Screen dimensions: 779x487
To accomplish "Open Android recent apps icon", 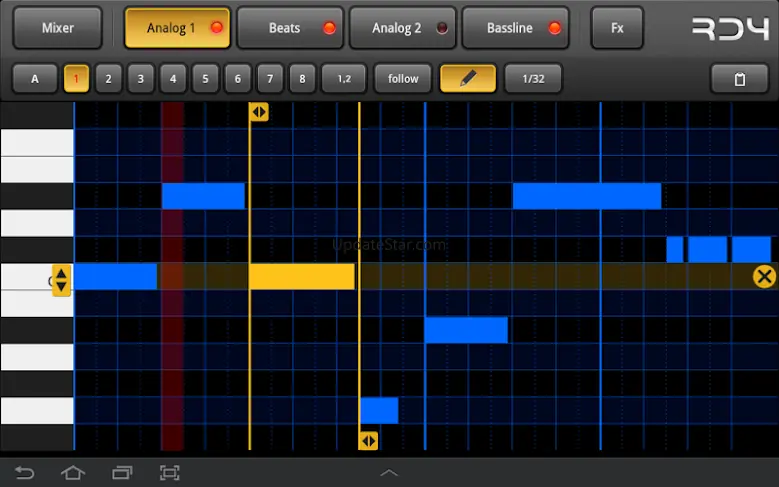I will pyautogui.click(x=122, y=472).
